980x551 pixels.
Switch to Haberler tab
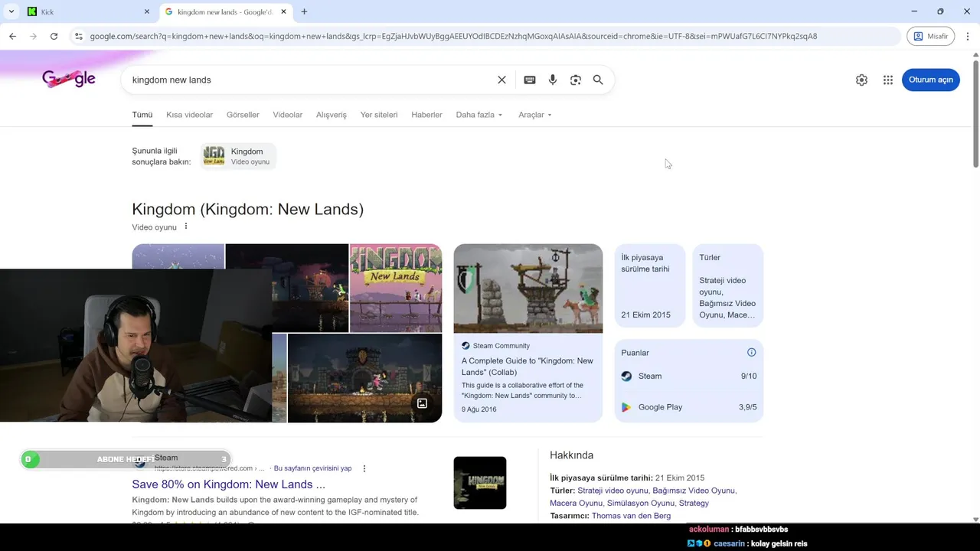pos(426,115)
